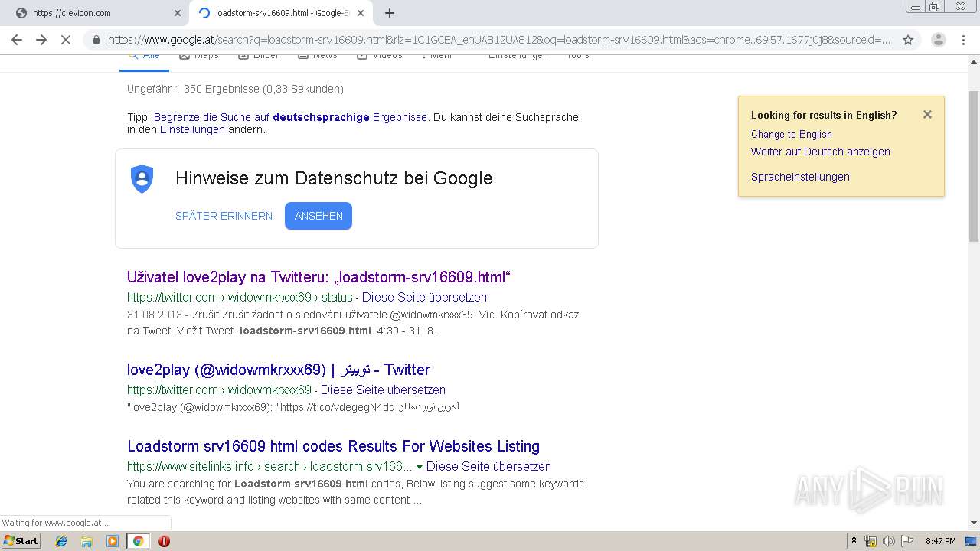The image size is (980, 551).
Task: Expand the Mehr search options
Action: click(437, 56)
